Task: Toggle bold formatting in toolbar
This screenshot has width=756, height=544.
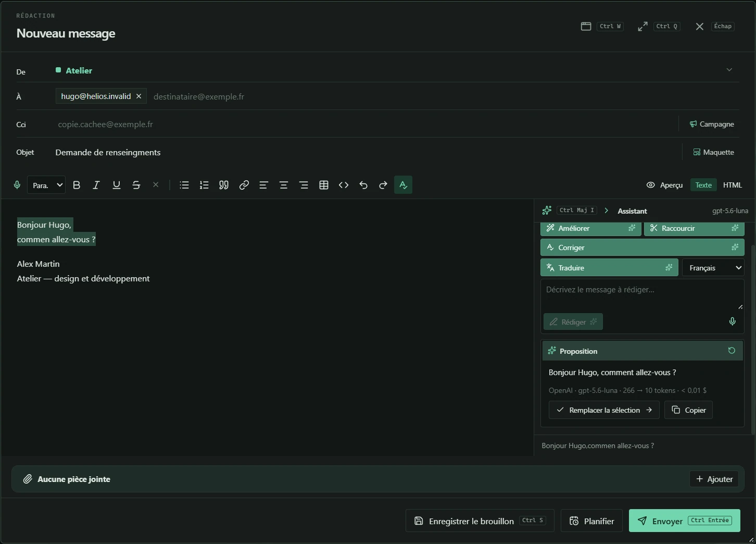Action: 77,185
